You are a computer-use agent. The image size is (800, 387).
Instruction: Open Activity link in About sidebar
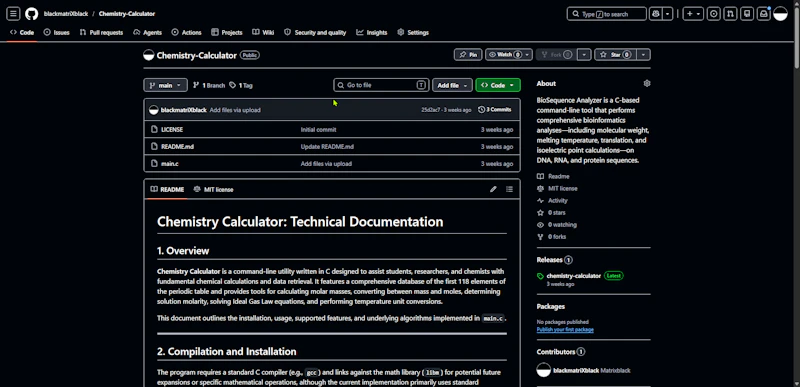point(553,200)
